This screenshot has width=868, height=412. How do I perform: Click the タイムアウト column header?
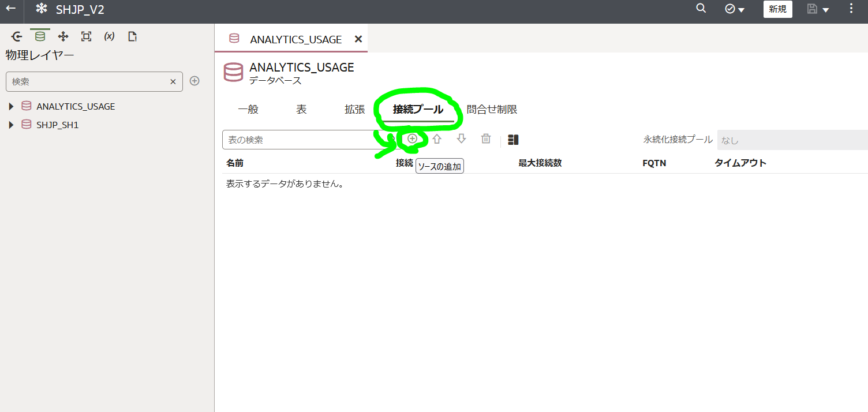(x=740, y=163)
